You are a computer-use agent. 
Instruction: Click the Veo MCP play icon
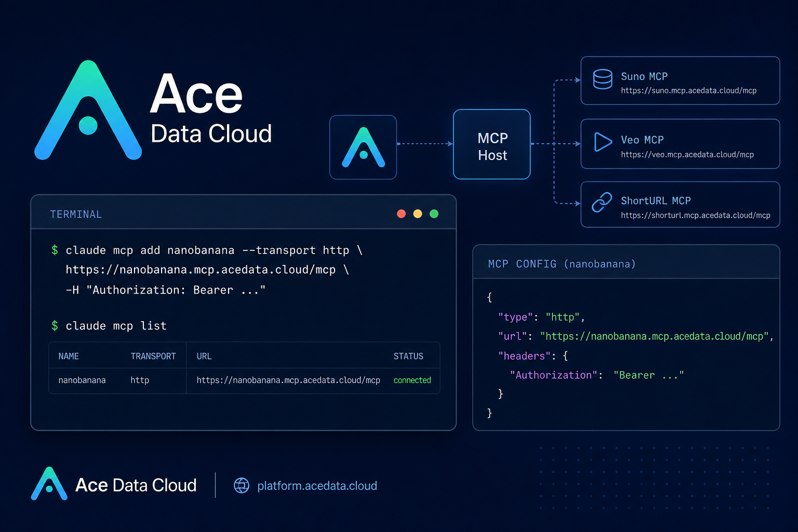pos(603,142)
